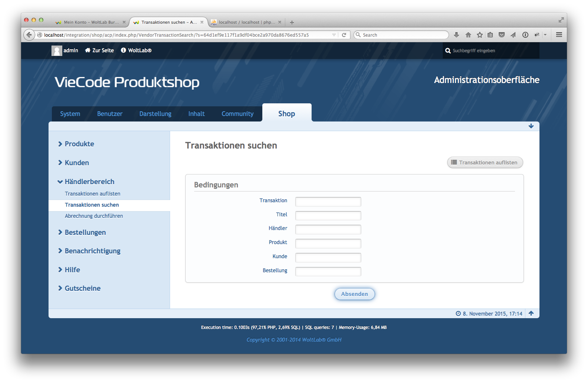Image resolution: width=588 pixels, height=383 pixels.
Task: Open the browser downloads arrow icon
Action: click(456, 35)
